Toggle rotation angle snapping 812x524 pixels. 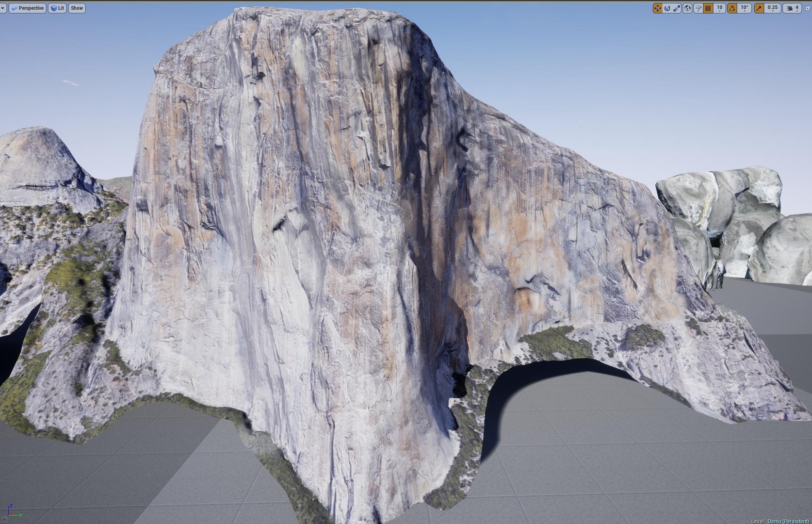pyautogui.click(x=732, y=8)
